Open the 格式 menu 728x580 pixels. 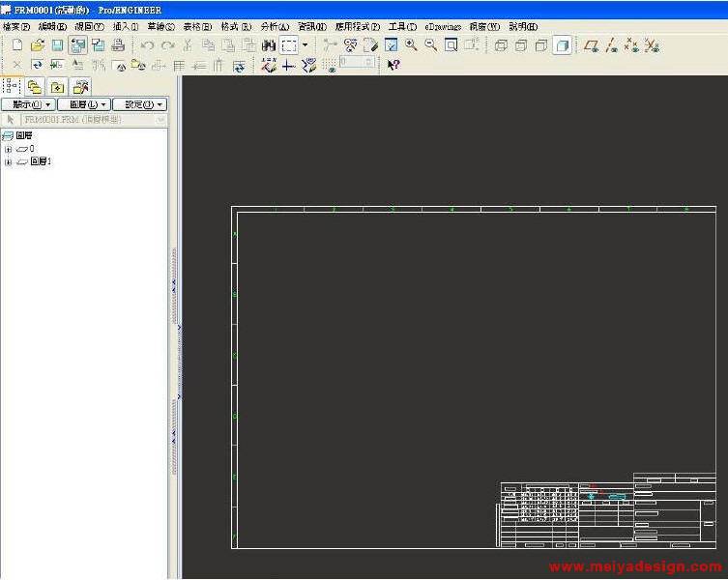236,27
